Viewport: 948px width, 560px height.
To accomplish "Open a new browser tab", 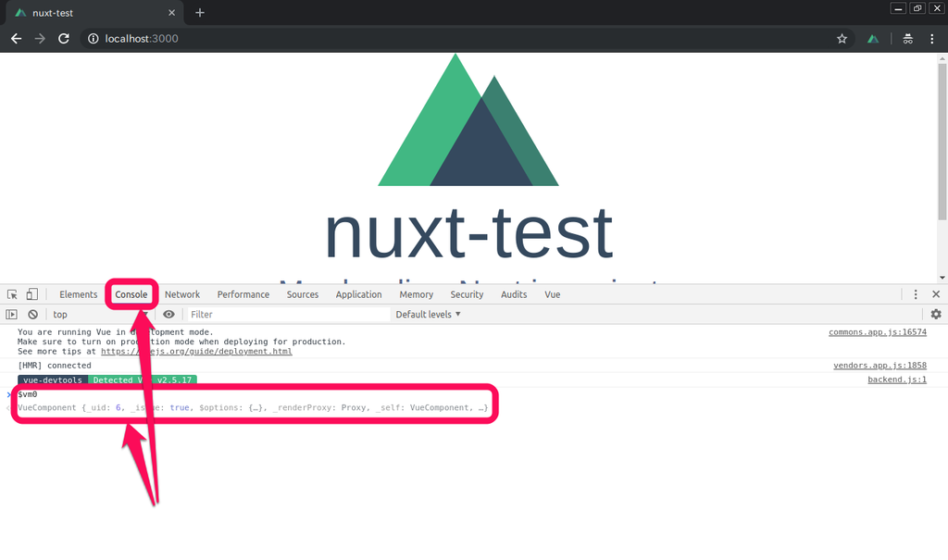I will 200,13.
